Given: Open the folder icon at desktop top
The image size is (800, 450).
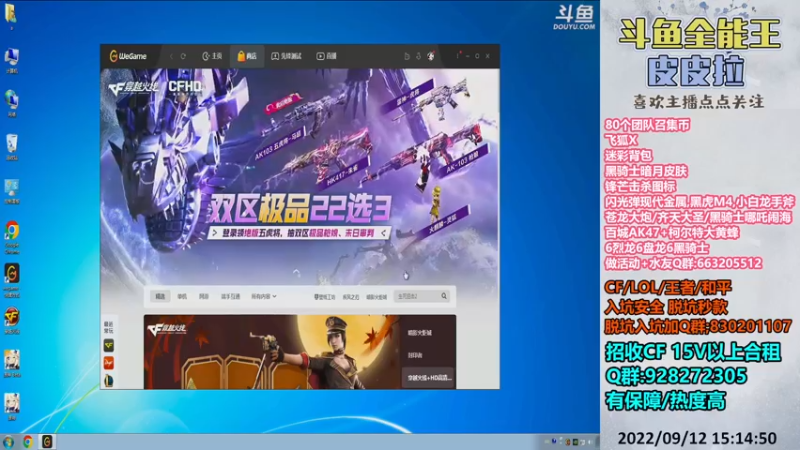Looking at the screenshot, I should (11, 15).
